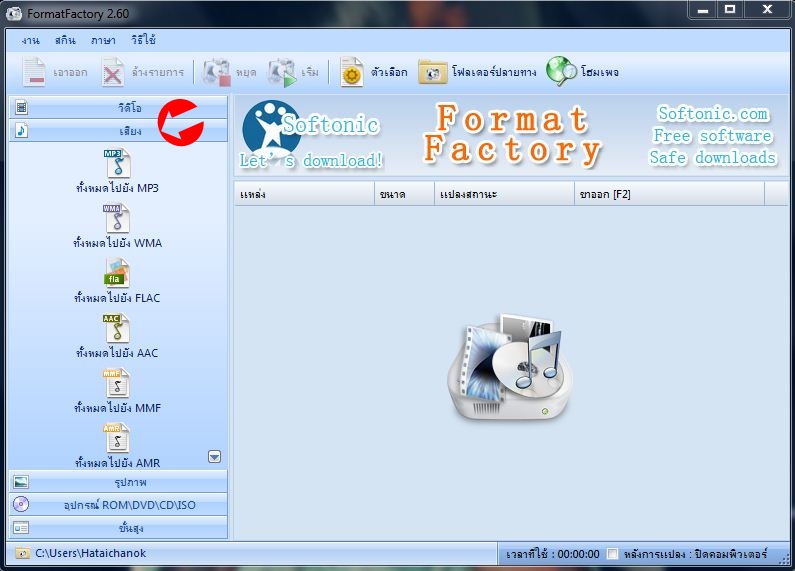
Task: Click the picture icon beside รูปภาพ
Action: 21,482
